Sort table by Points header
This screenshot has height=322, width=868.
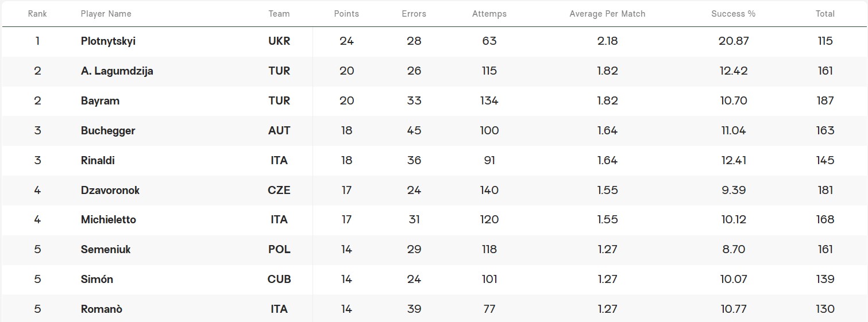click(x=346, y=14)
